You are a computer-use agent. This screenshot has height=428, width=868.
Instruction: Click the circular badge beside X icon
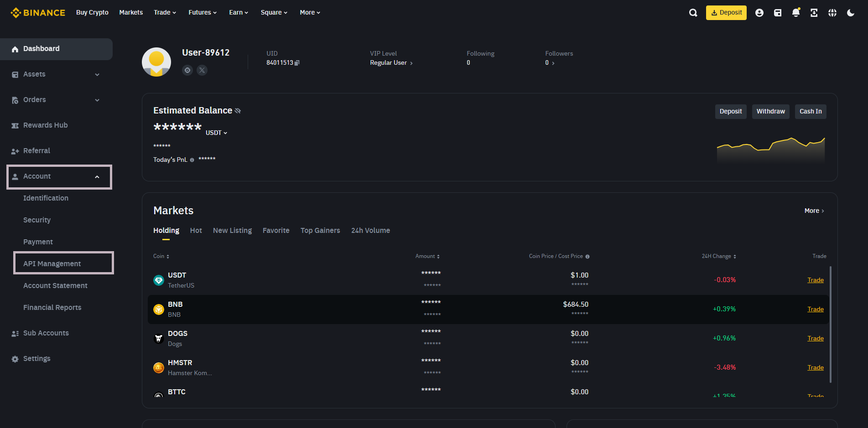pos(187,70)
